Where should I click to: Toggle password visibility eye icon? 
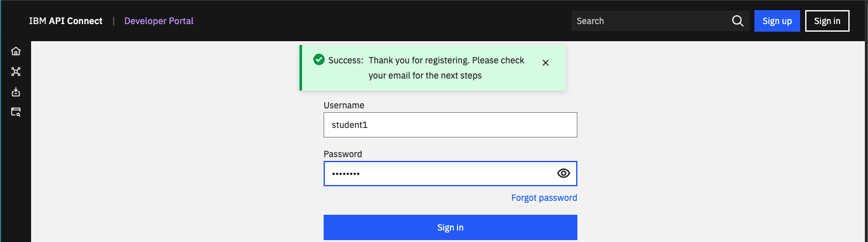(x=563, y=174)
